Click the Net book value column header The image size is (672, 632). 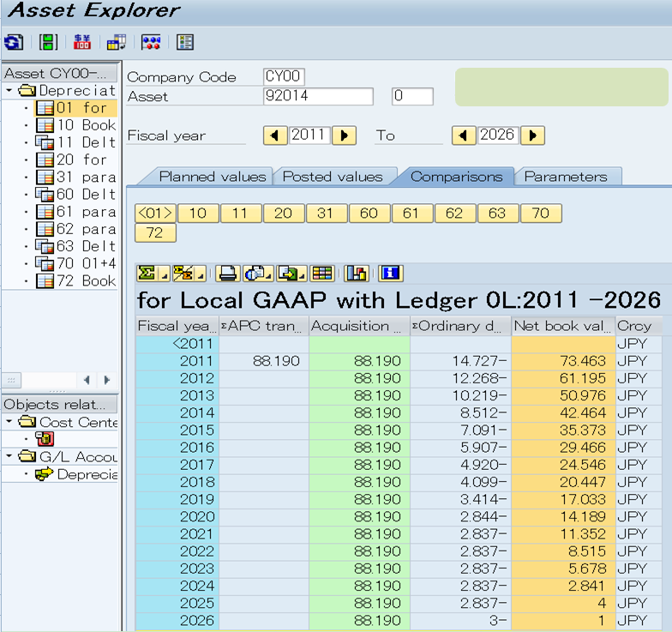pos(563,326)
